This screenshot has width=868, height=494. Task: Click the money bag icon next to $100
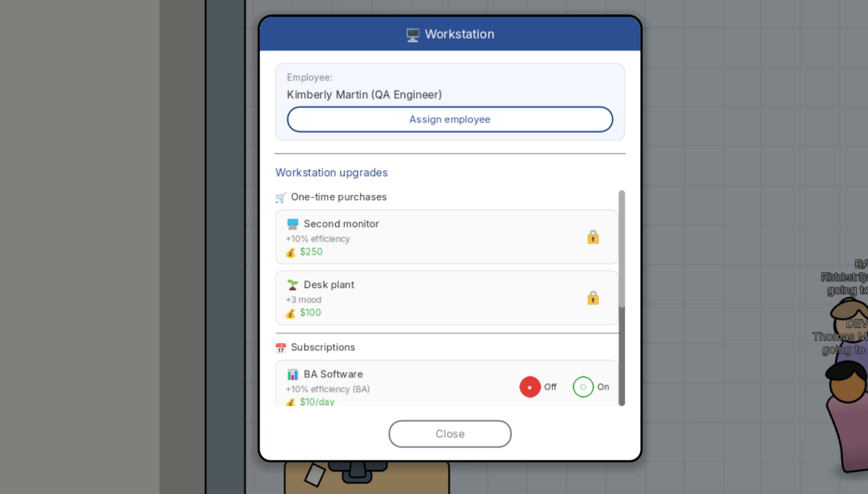[291, 313]
